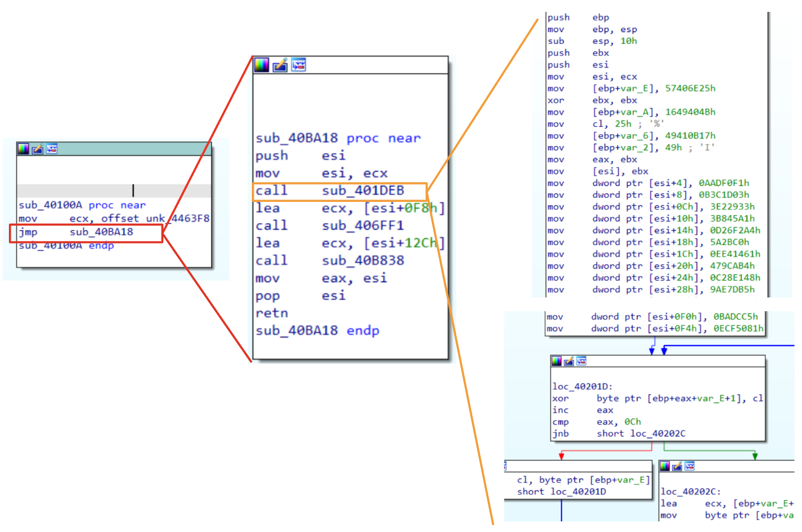The height and width of the screenshot is (532, 802).
Task: Click the group nodes icon in loc_40201D node
Action: coord(580,361)
